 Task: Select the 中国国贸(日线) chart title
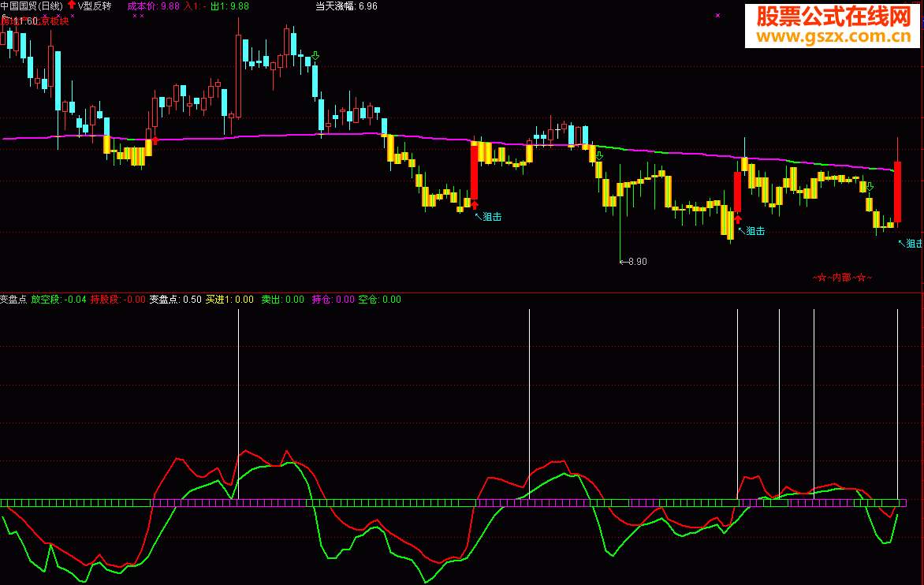coord(32,6)
